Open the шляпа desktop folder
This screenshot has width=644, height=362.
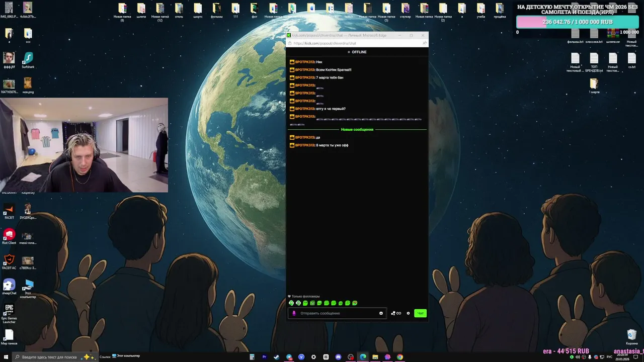click(141, 10)
